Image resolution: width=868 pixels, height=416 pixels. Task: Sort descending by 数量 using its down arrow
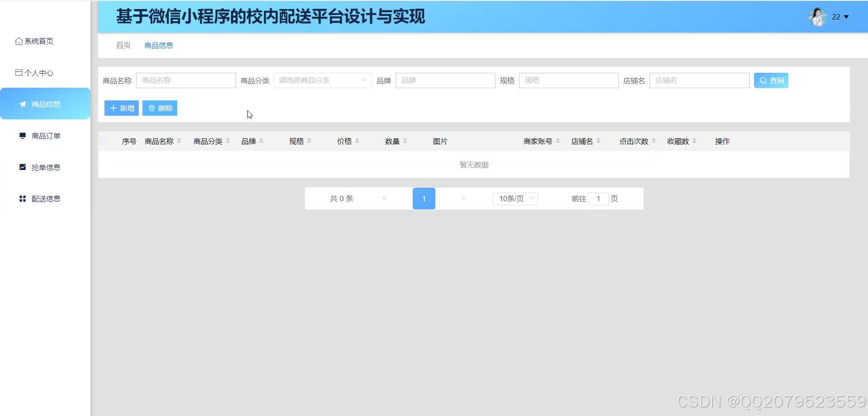(x=406, y=143)
